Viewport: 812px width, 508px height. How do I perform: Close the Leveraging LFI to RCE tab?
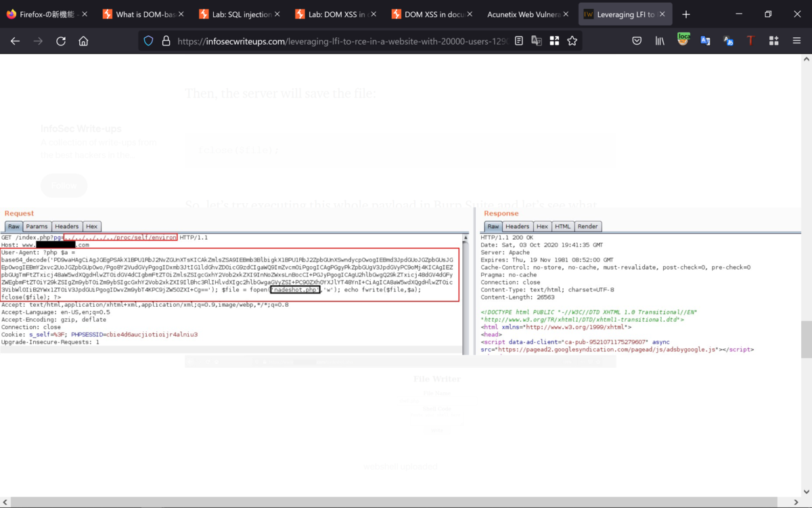coord(661,14)
